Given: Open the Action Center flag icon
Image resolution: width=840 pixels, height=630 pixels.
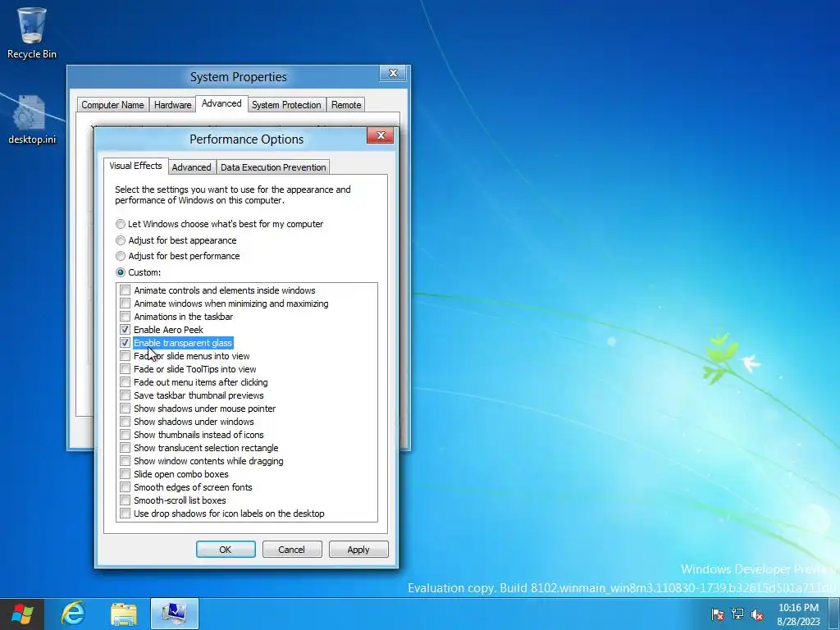Looking at the screenshot, I should pyautogui.click(x=717, y=614).
